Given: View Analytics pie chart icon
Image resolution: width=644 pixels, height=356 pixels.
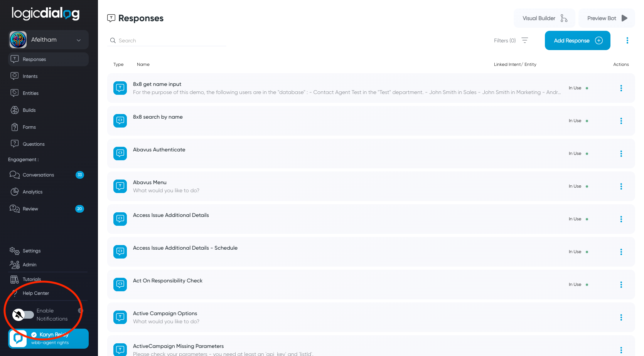Looking at the screenshot, I should click(x=15, y=191).
